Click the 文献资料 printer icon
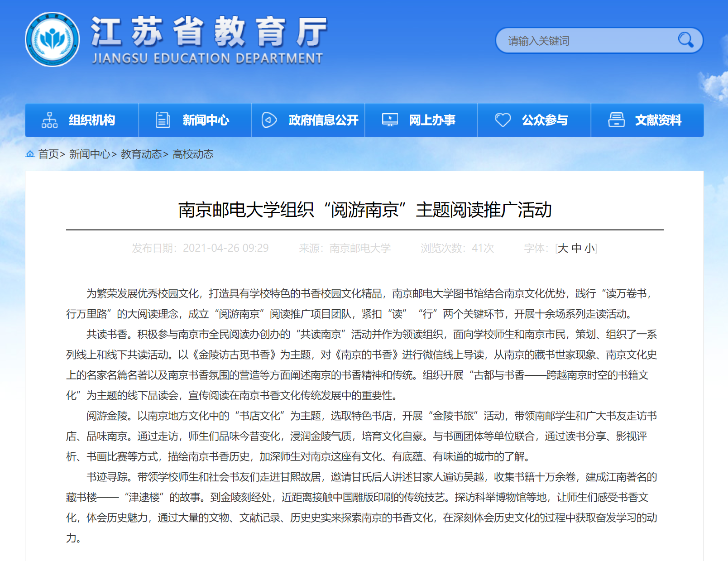This screenshot has height=561, width=728. [616, 120]
